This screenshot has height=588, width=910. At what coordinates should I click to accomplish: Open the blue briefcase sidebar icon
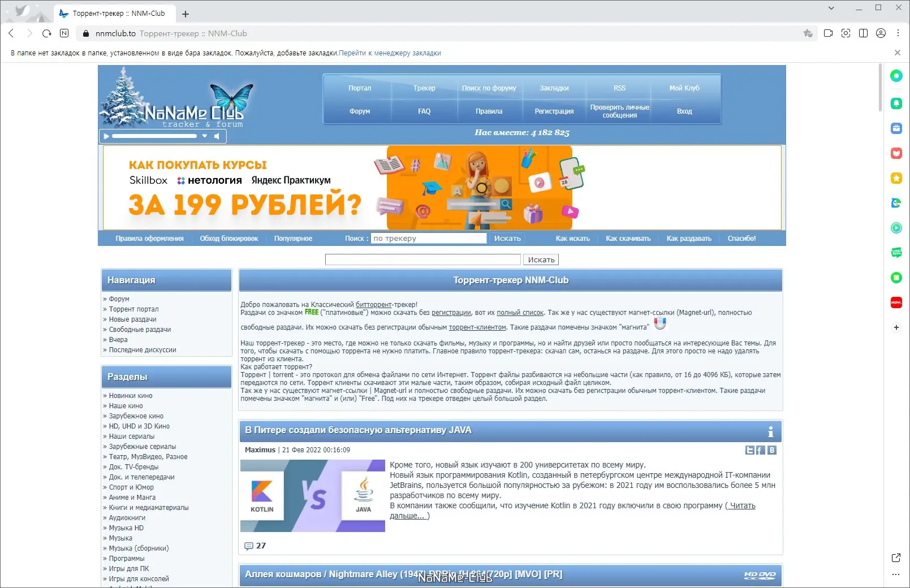pos(896,128)
